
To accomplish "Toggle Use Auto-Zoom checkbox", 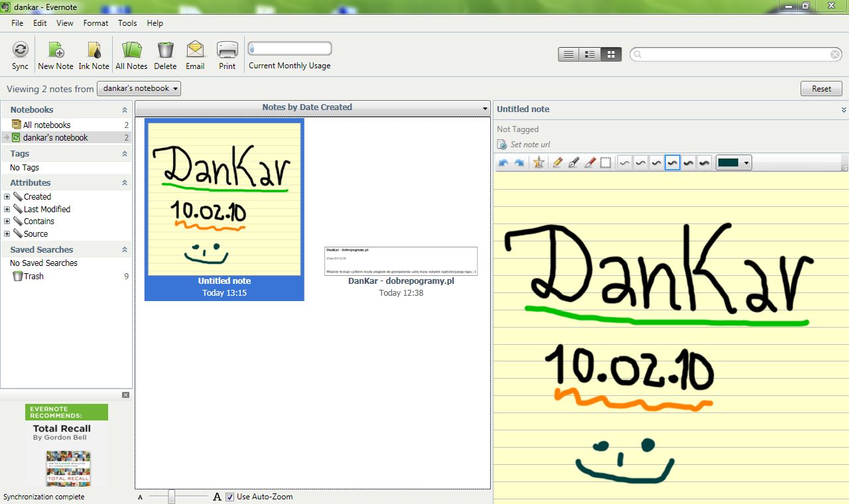I will tap(229, 497).
